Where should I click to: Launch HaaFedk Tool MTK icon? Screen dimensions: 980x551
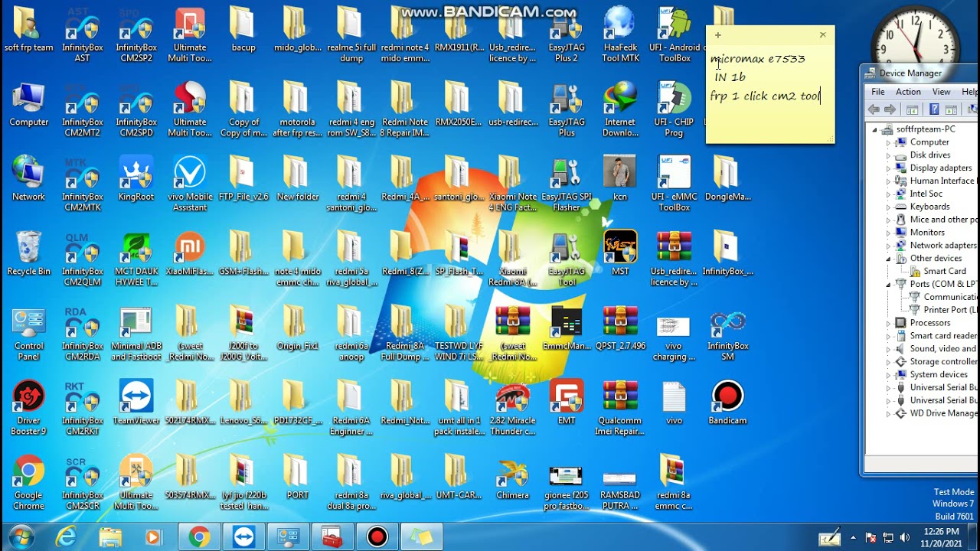(x=620, y=35)
